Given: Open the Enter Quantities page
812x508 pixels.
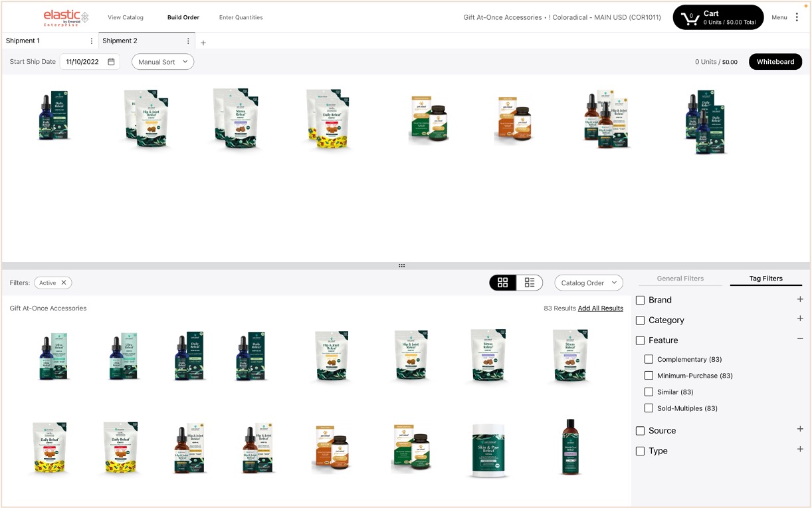Looking at the screenshot, I should (241, 17).
